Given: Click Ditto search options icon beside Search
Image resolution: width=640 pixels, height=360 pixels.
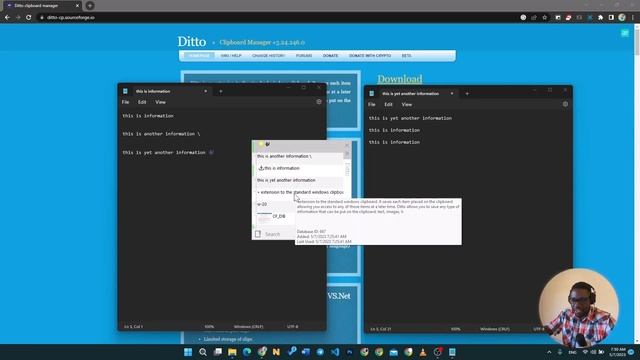Looking at the screenshot, I should tap(258, 234).
